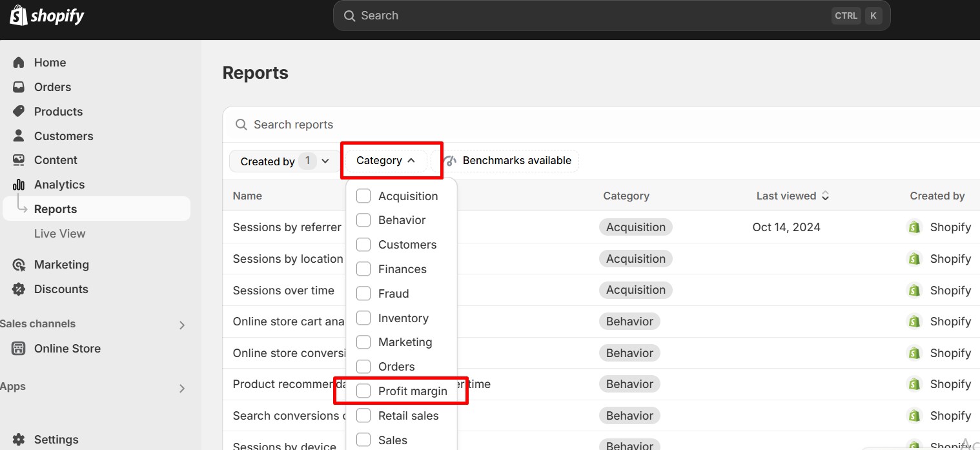The height and width of the screenshot is (450, 980).
Task: Tick the Acquisition category checkbox
Action: click(x=363, y=196)
